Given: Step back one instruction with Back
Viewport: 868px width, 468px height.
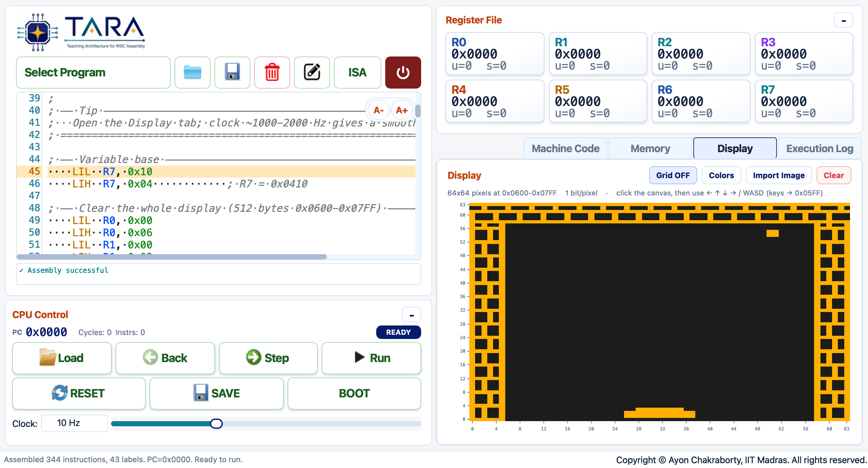Looking at the screenshot, I should (x=165, y=358).
